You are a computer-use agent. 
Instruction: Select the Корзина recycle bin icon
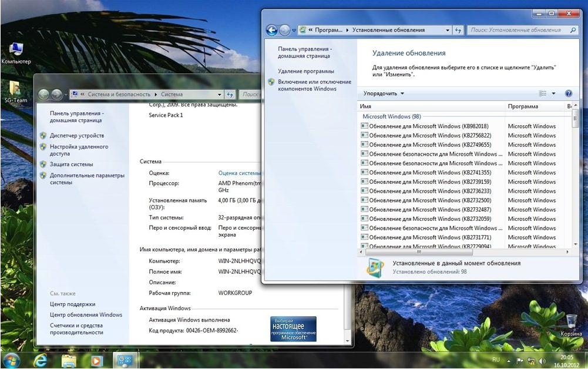571,325
